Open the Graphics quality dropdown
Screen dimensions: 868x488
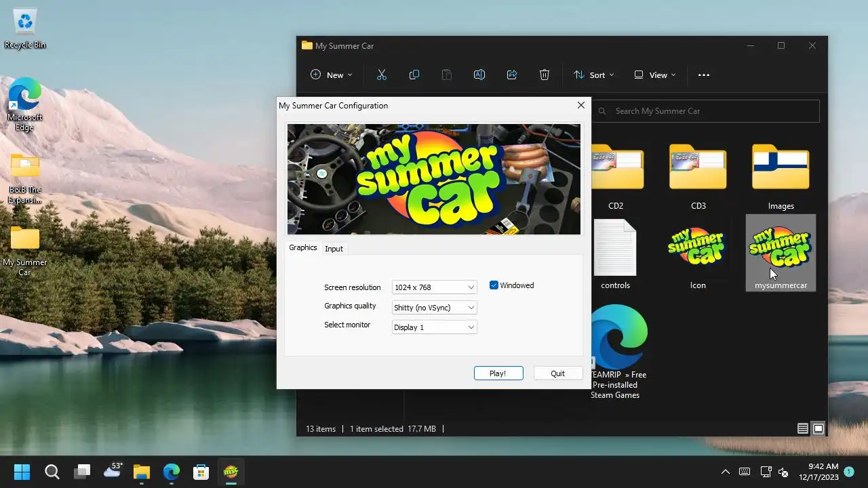434,308
